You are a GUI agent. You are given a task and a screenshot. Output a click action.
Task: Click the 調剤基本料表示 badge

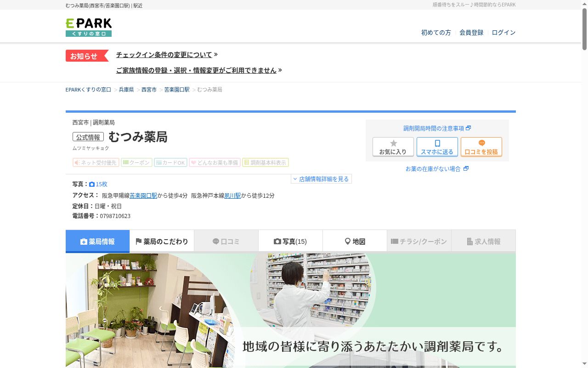point(265,162)
